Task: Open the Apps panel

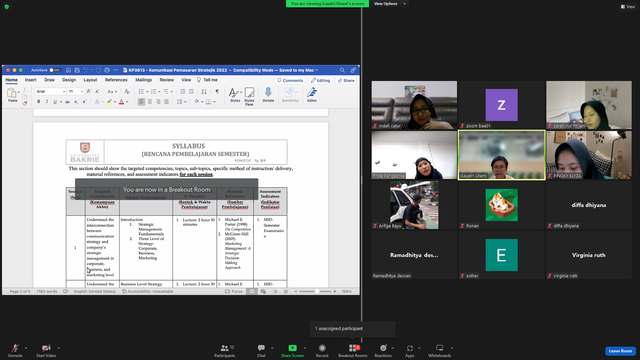Action: click(409, 350)
